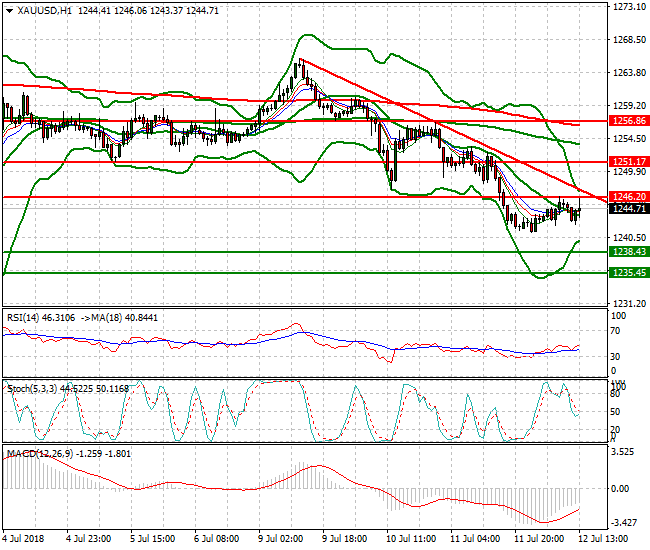Select the 1251.17 red price level tag
The height and width of the screenshot is (550, 650).
coord(628,161)
